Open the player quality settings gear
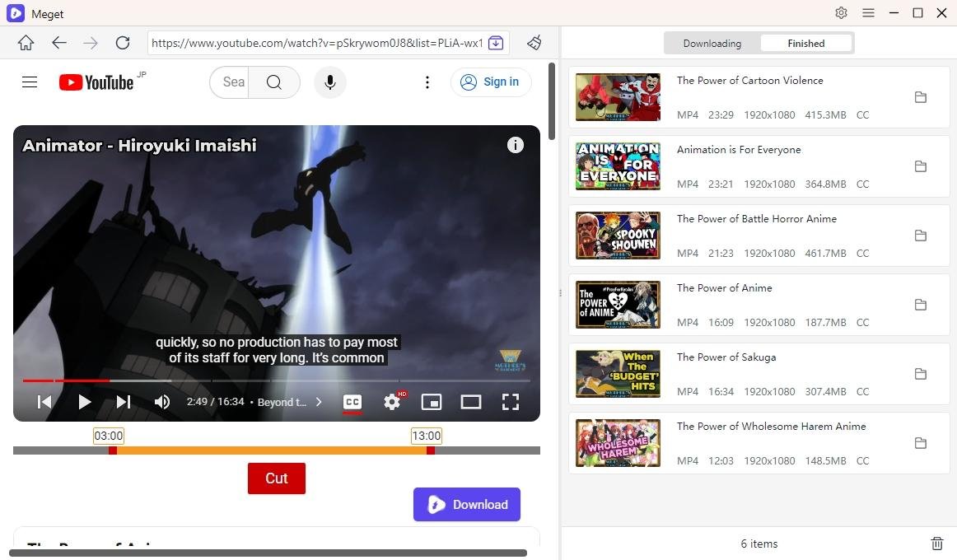Viewport: 957px width, 560px height. 393,401
